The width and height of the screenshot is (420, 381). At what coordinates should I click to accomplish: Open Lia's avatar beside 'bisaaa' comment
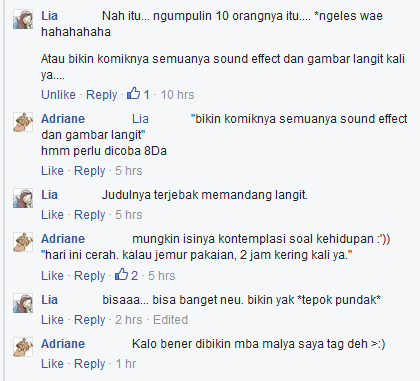[x=23, y=303]
